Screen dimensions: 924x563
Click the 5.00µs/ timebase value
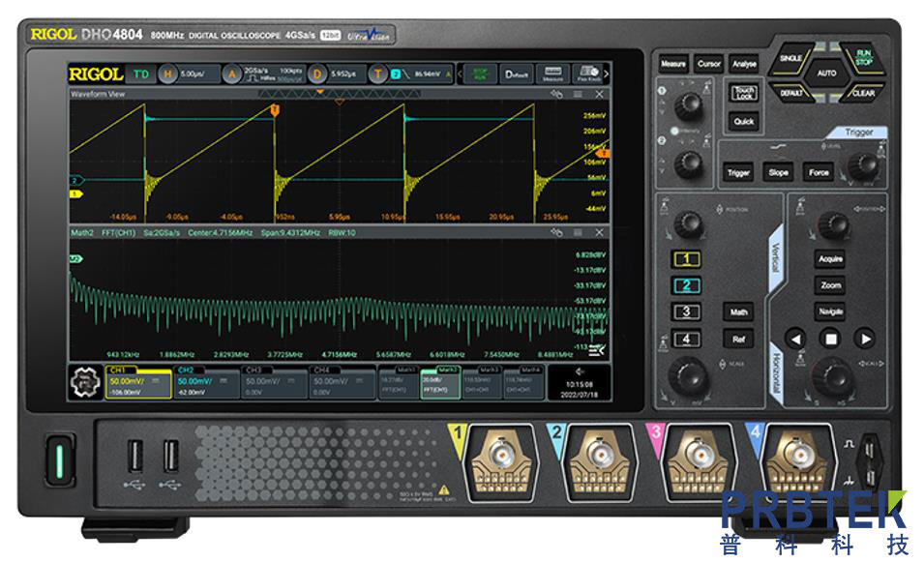pos(193,74)
